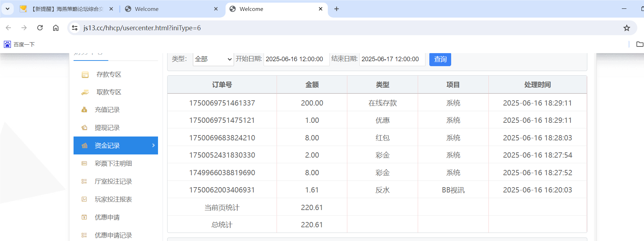Image resolution: width=644 pixels, height=241 pixels.
Task: Expand the 资金记录 menu chevron arrow
Action: coord(153,145)
